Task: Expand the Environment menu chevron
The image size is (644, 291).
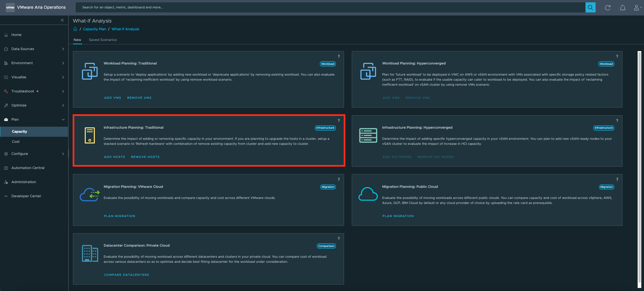Action: click(63, 63)
